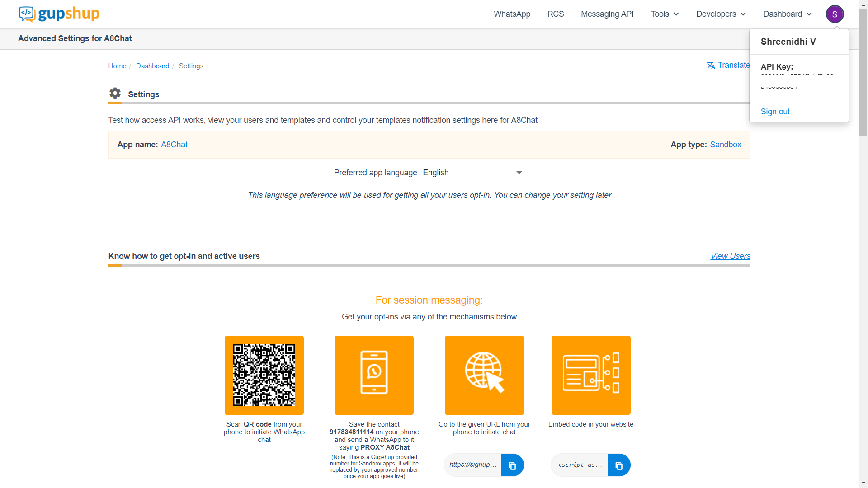Click the Settings breadcrumb text
This screenshot has height=488, width=868.
click(x=191, y=66)
